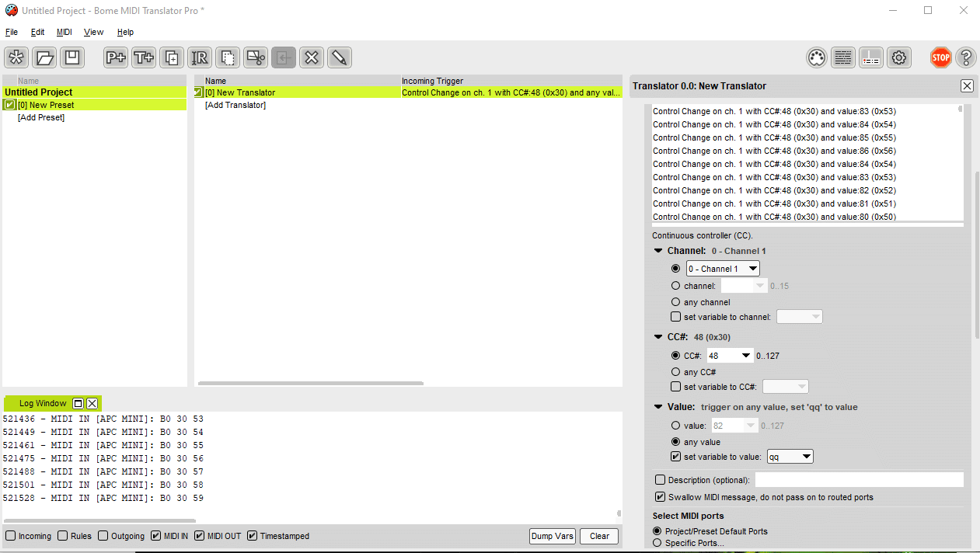Click the Open project folder icon
Screen dimensions: 980x553
(x=44, y=57)
